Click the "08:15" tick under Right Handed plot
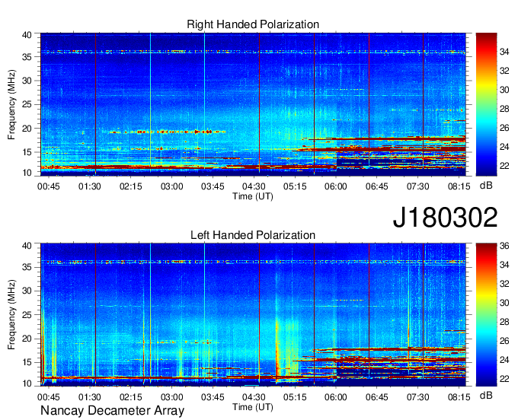 (x=459, y=186)
